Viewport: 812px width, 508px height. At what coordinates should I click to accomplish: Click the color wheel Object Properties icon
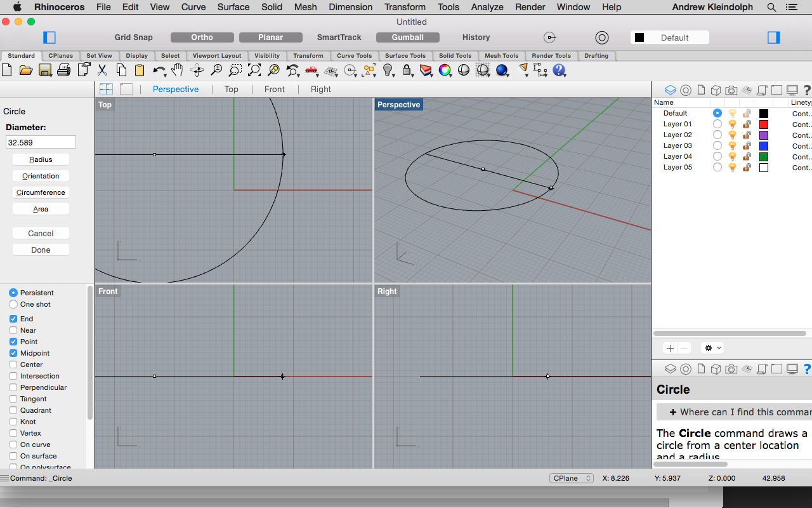445,70
